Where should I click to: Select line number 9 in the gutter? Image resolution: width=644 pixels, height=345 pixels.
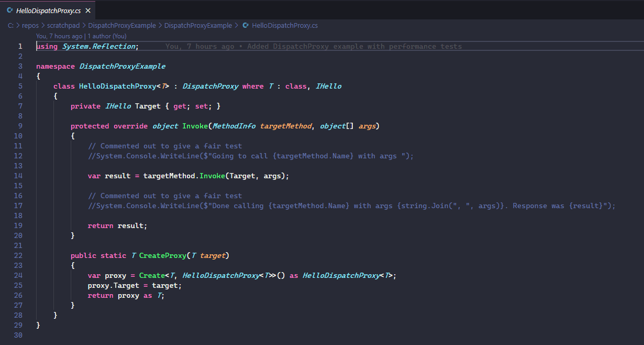(20, 126)
